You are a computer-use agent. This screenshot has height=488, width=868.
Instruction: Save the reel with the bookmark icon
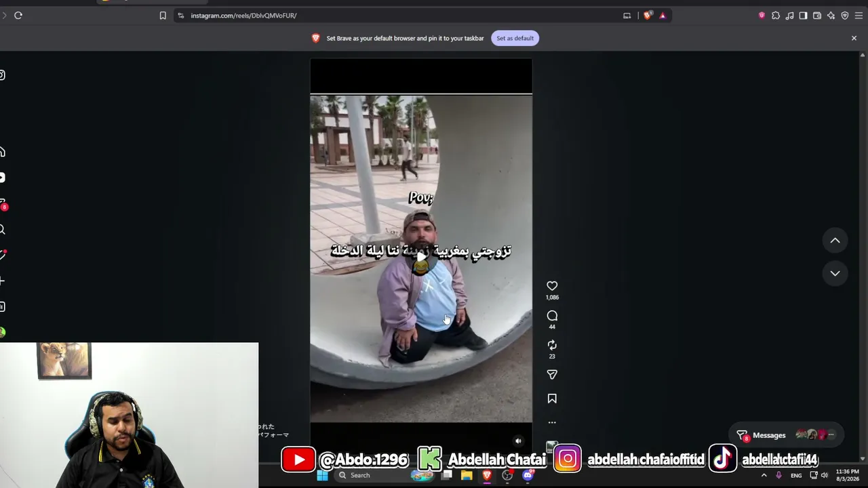[552, 399]
